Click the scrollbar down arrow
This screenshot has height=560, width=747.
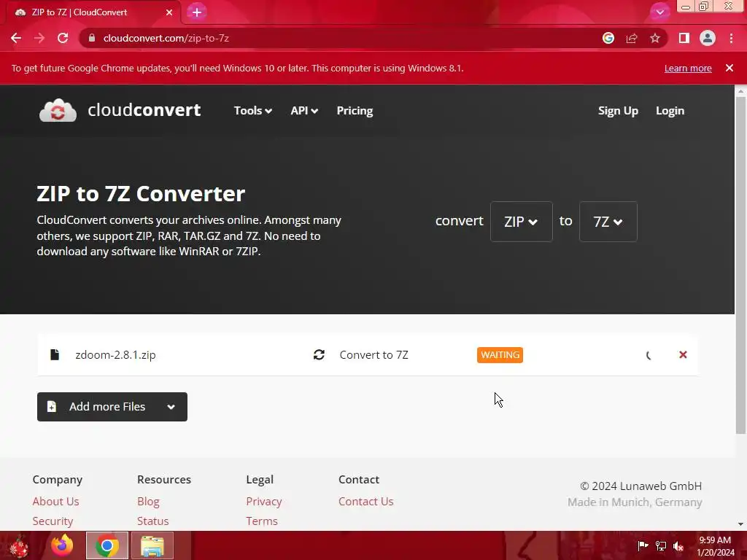[x=740, y=524]
